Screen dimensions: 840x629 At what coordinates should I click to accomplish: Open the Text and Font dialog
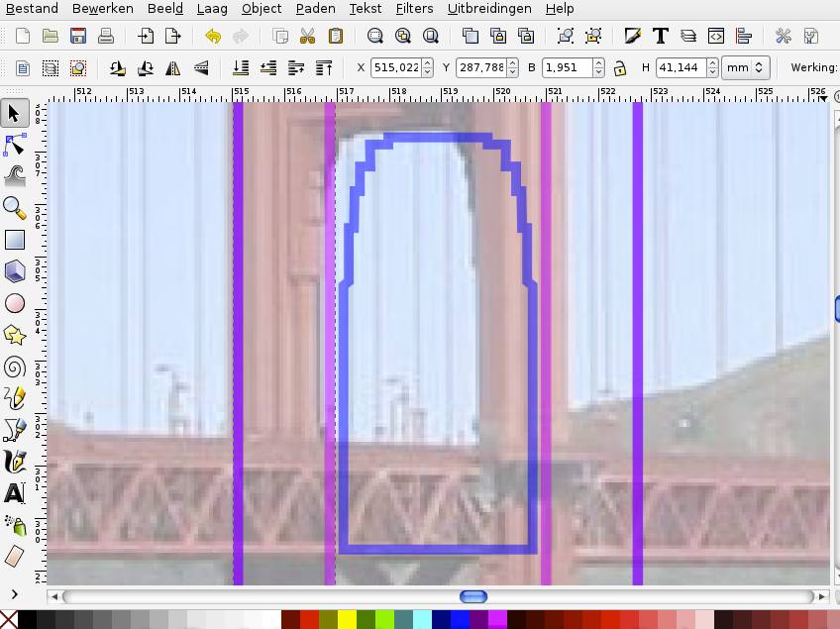661,36
